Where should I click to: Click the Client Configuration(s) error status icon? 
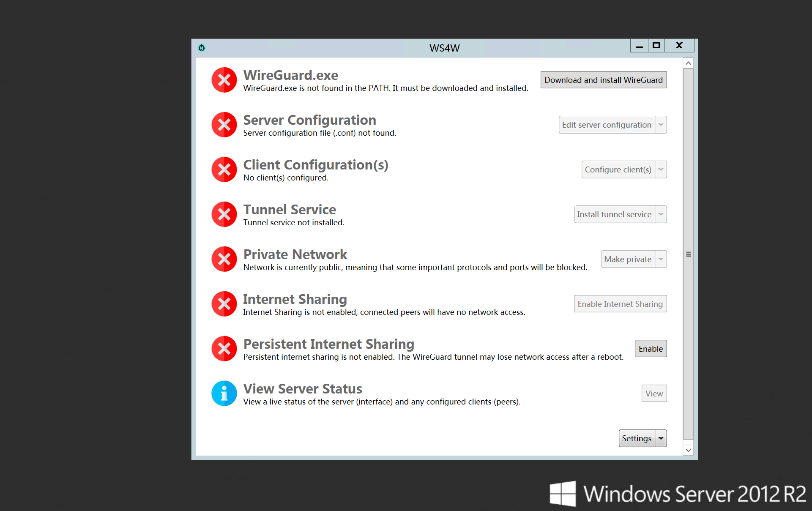click(224, 169)
